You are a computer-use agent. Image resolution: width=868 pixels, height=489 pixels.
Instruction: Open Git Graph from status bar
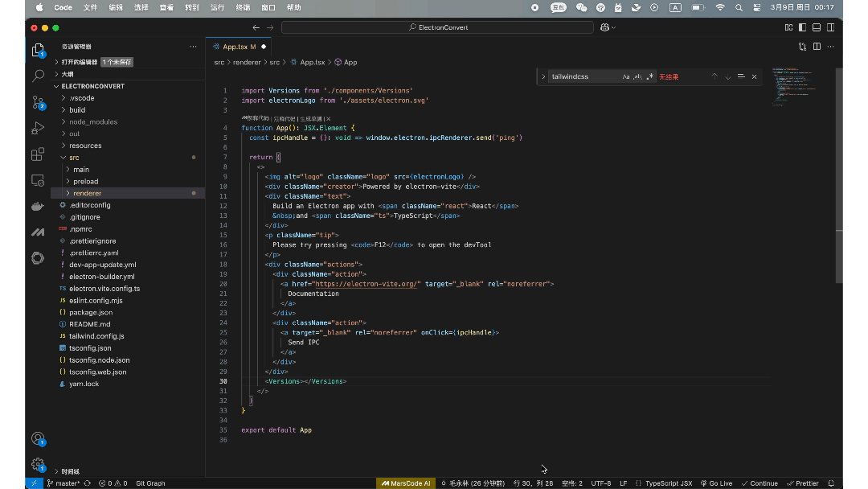point(150,483)
